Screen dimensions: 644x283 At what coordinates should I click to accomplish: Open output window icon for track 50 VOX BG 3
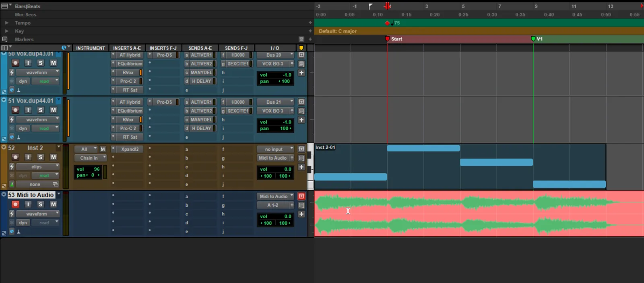[292, 64]
